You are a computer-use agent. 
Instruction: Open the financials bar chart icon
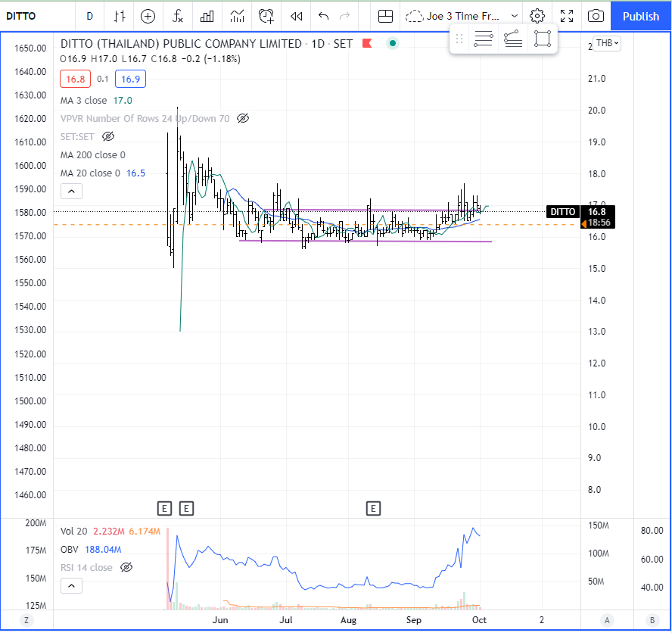pyautogui.click(x=207, y=17)
